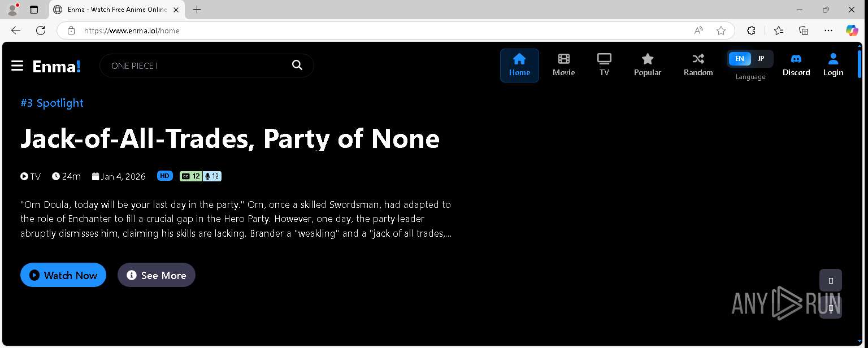Click the 24m duration label
This screenshot has width=868, height=348.
(x=66, y=176)
